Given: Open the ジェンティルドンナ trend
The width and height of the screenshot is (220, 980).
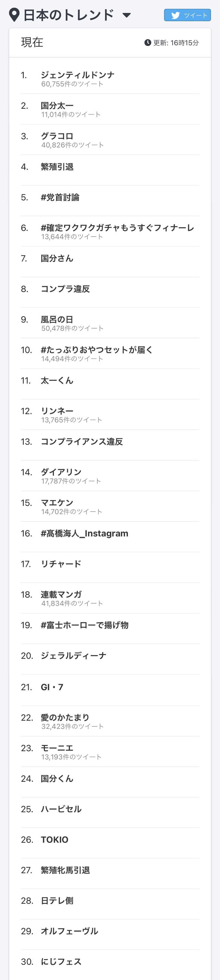Looking at the screenshot, I should [x=78, y=75].
